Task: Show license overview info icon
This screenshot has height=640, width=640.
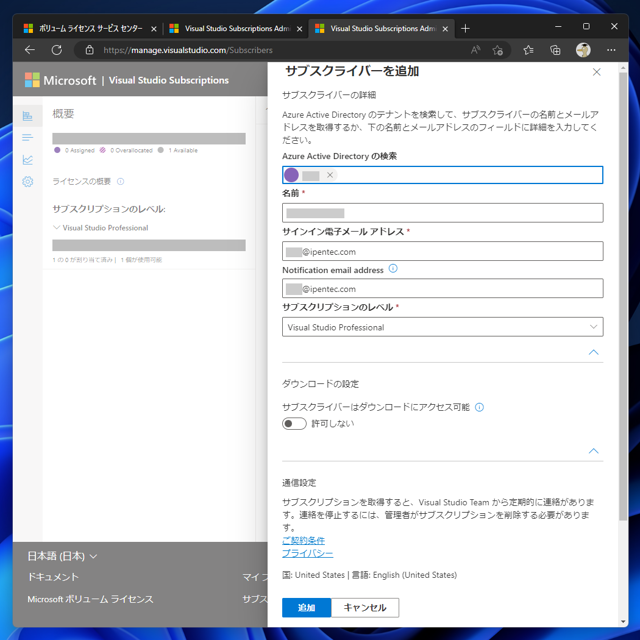Action: 120,181
